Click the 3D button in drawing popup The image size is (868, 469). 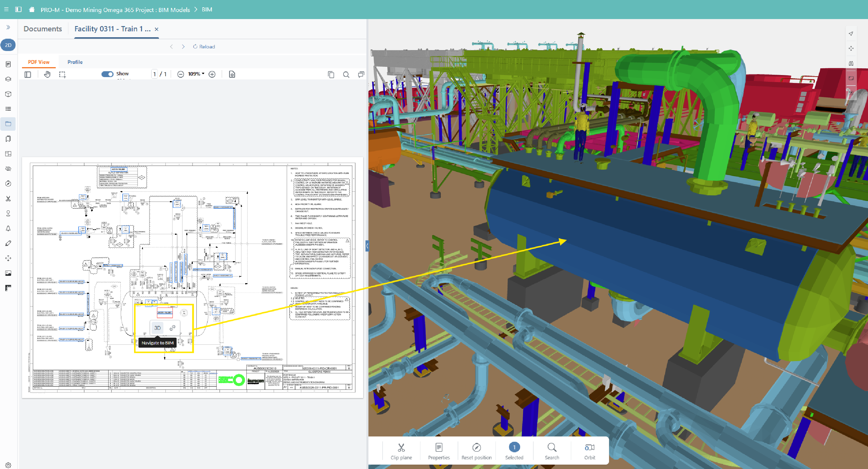click(x=157, y=328)
